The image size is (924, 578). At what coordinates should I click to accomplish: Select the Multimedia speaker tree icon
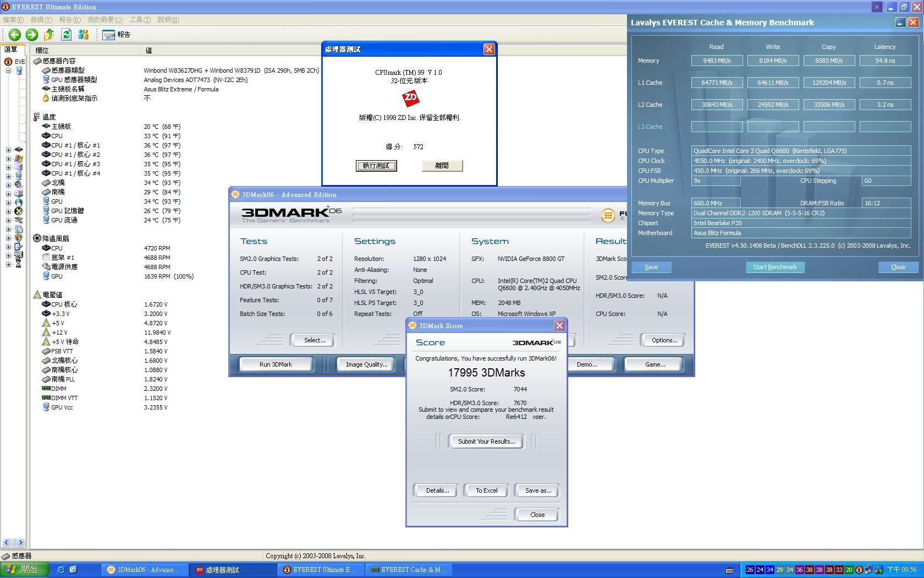point(19,185)
